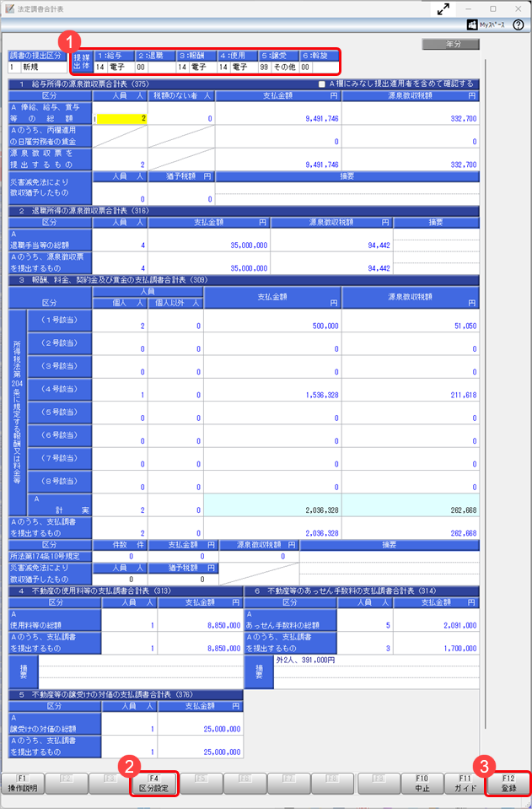The width and height of the screenshot is (532, 809).
Task: Click 所法第174条10号規定 件数 field
Action: tap(120, 556)
